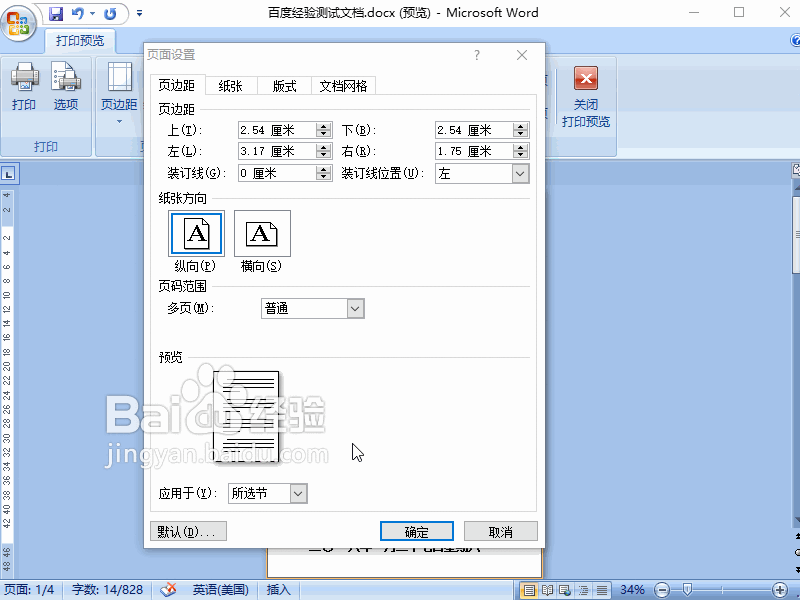The width and height of the screenshot is (800, 600).
Task: Click the Save icon in quick access
Action: (56, 14)
